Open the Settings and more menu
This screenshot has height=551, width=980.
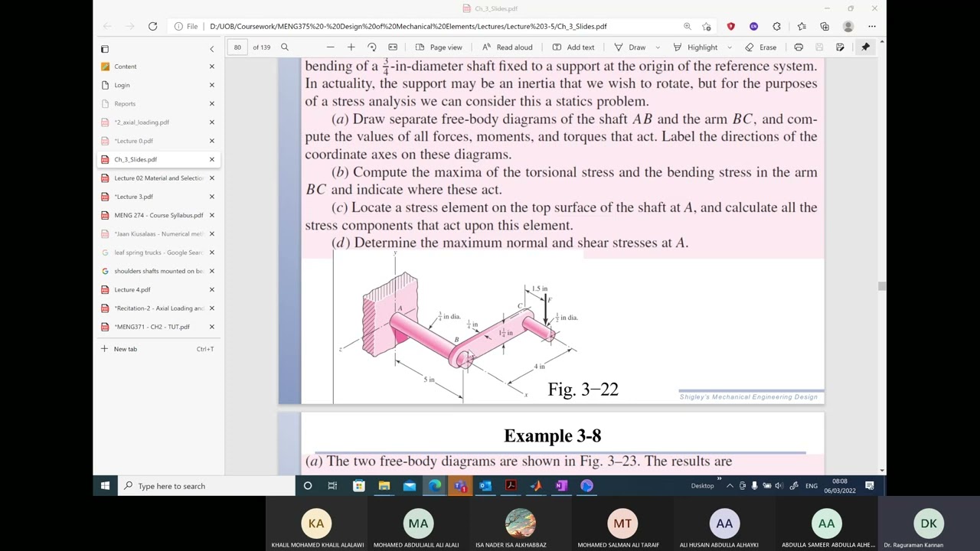[872, 26]
